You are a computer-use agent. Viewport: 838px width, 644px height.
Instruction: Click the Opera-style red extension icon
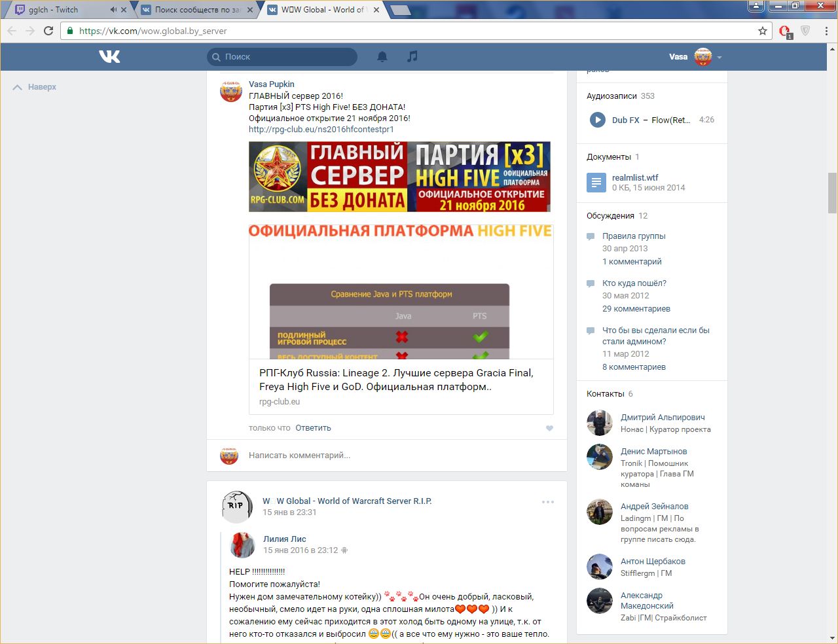click(785, 31)
